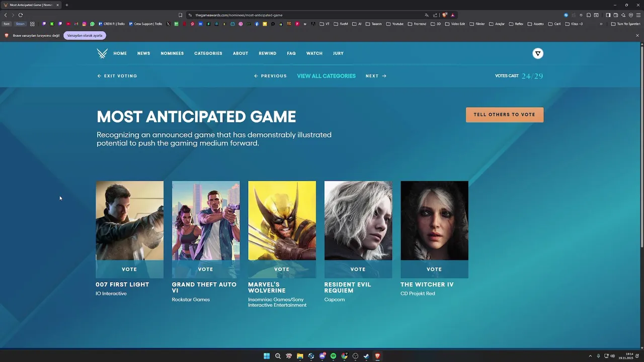
Task: Open Gmail bookmark icon
Action: pos(76,24)
